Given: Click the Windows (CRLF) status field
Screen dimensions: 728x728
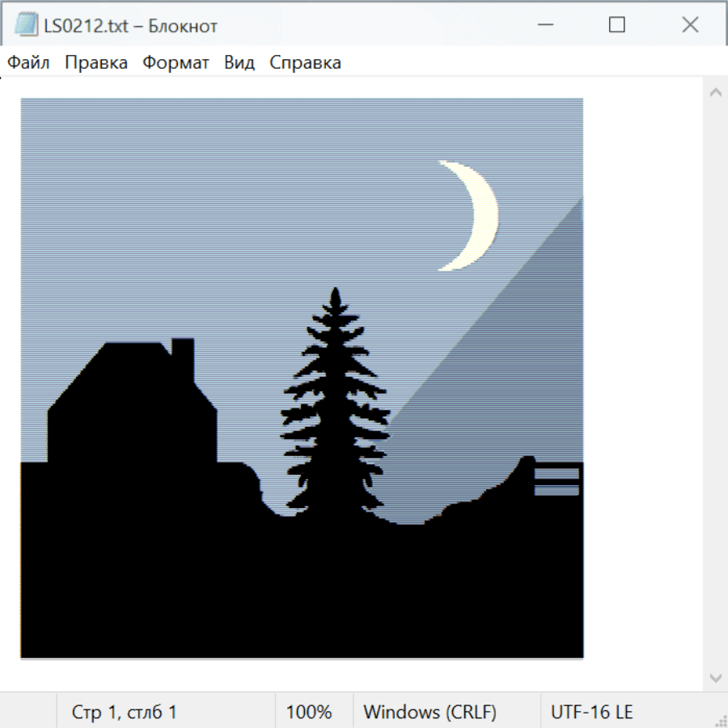Looking at the screenshot, I should pyautogui.click(x=430, y=712).
